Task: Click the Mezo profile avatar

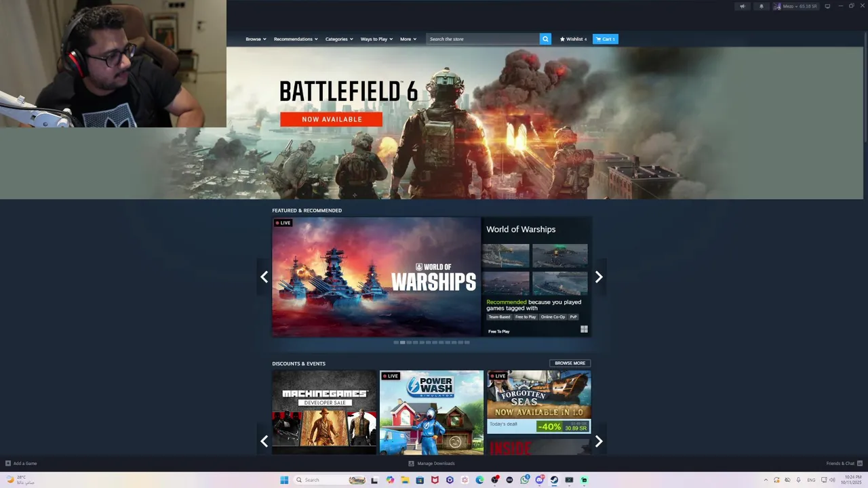Action: pyautogui.click(x=777, y=6)
